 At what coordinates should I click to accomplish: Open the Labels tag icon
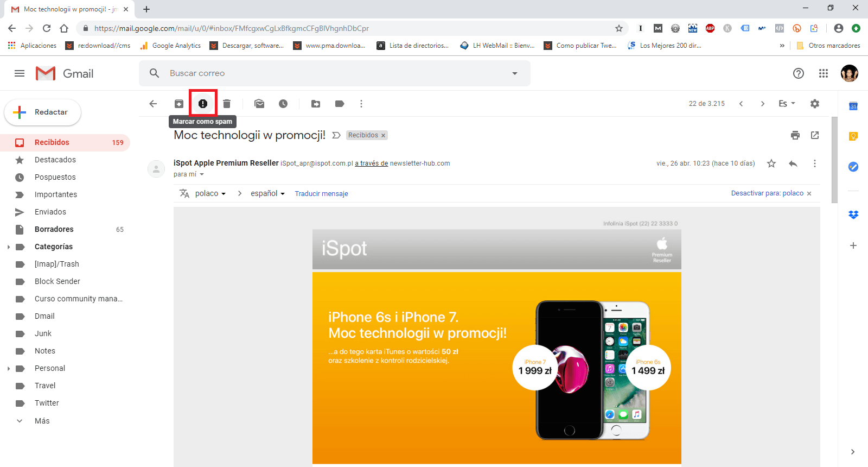(x=340, y=104)
